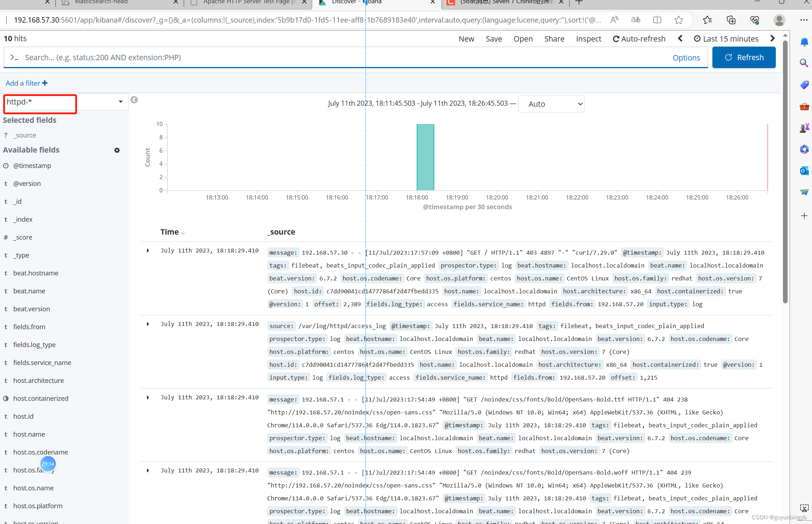Click New in the Kibana top menu
Screen dimensions: 812x524
click(466, 39)
